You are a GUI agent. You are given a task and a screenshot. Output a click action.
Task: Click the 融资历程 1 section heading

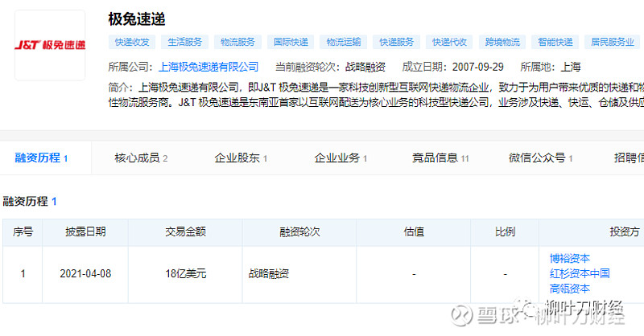tap(30, 202)
